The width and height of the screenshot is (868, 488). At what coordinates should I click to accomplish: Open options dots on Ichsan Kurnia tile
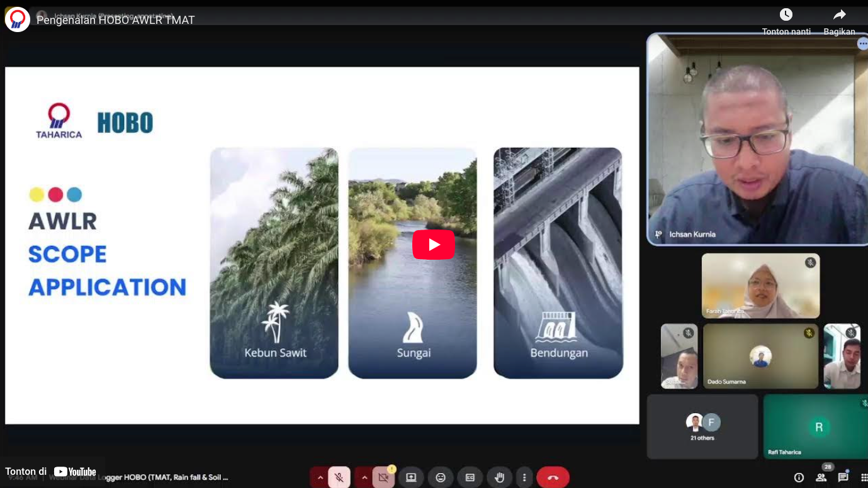coord(862,43)
